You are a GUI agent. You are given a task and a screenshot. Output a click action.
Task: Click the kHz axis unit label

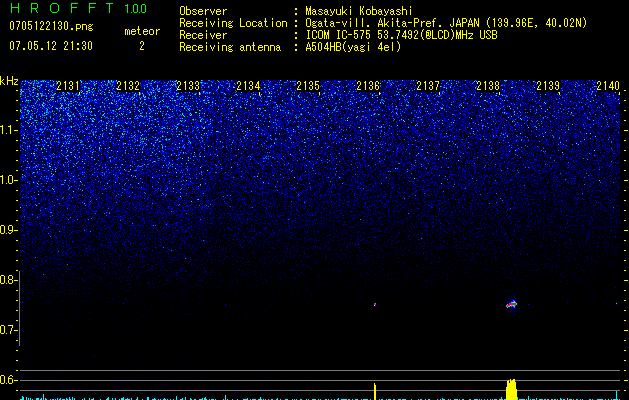[9, 81]
